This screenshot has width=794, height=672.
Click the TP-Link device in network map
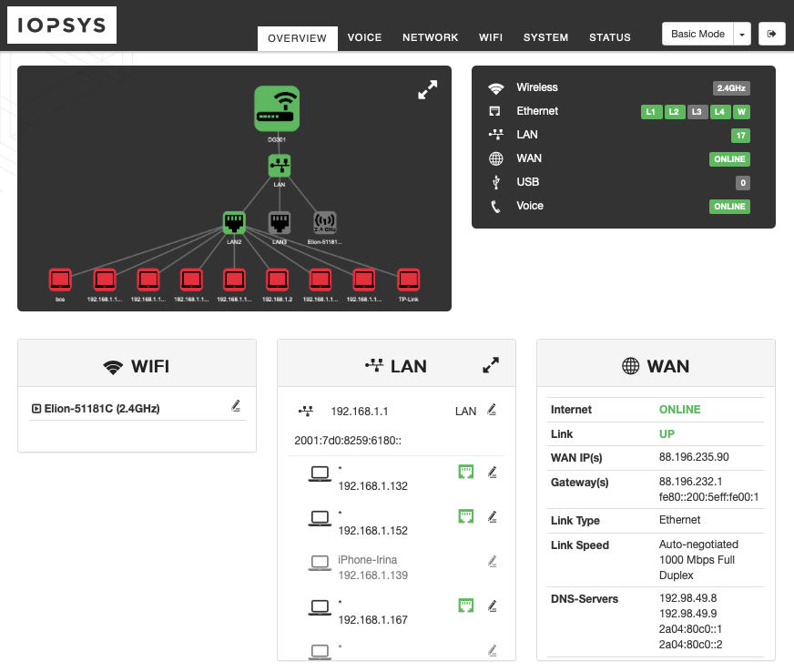[x=408, y=279]
